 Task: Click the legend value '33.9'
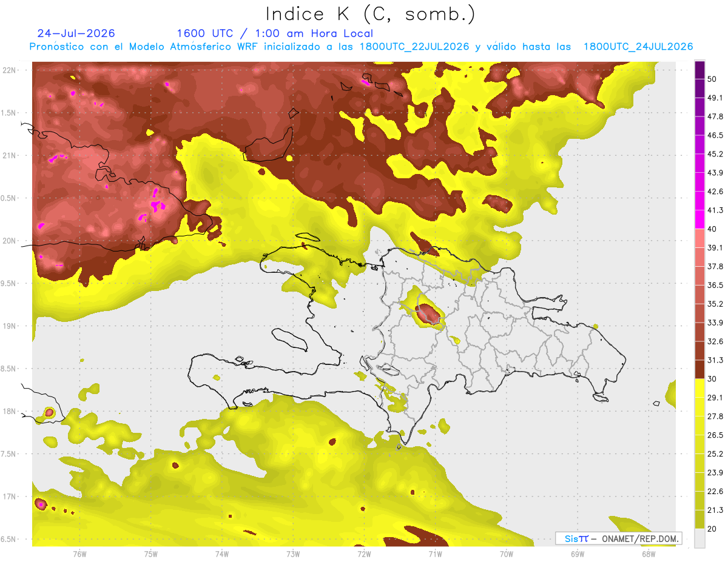click(715, 323)
